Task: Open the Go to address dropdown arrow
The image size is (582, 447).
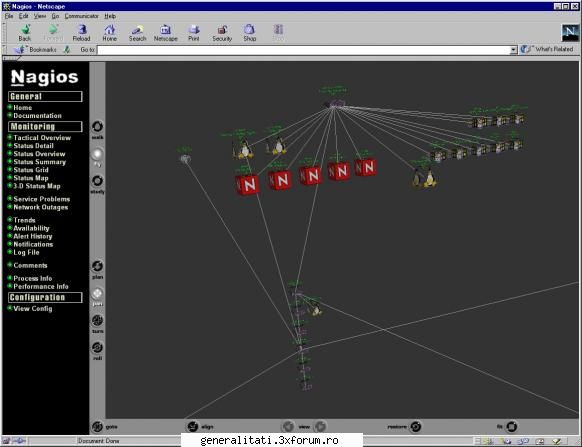Action: 513,50
